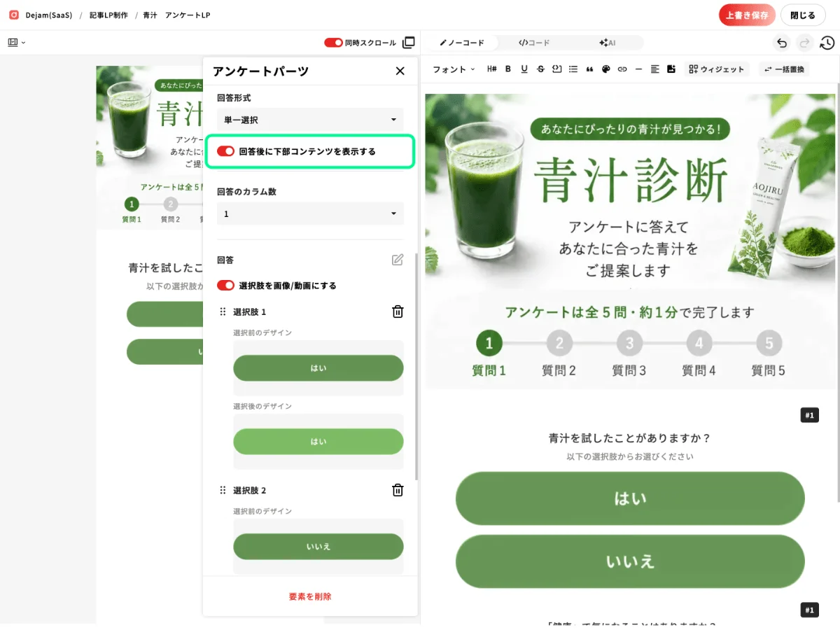This screenshot has height=630, width=840.
Task: Click the 以下の選択肢からお選びください text in editor
Action: 630,456
